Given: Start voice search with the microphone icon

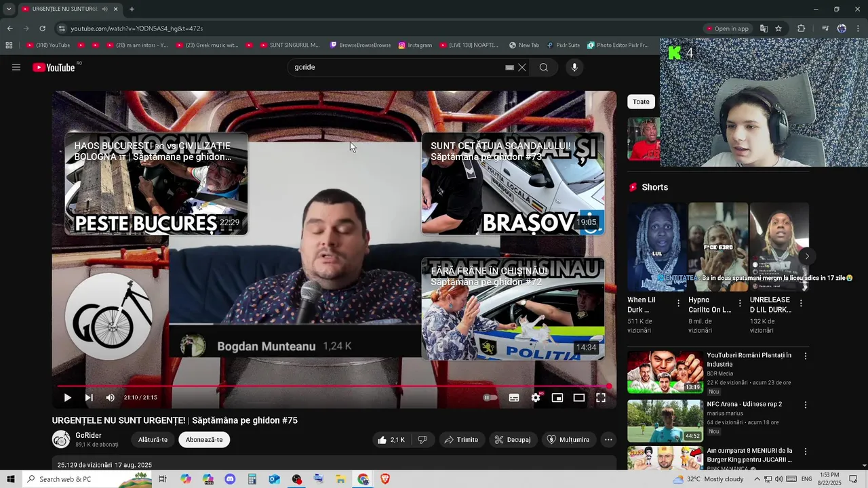Looking at the screenshot, I should [x=574, y=67].
